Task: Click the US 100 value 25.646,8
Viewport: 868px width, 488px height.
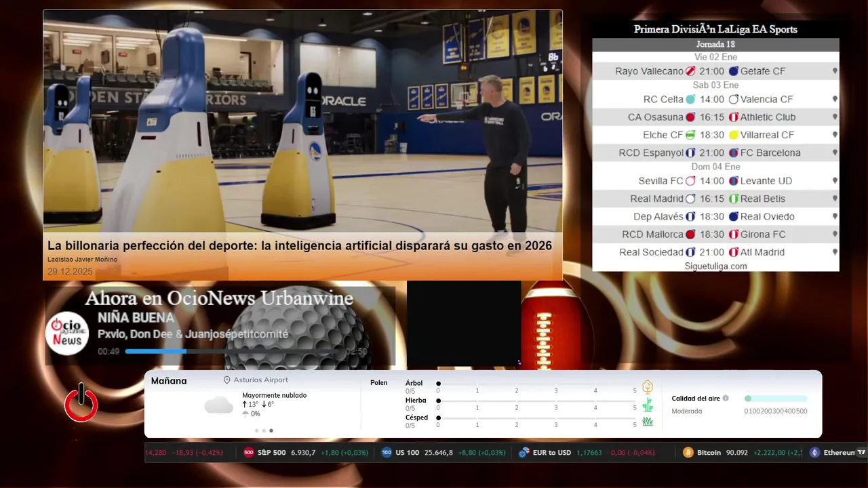Action: point(439,452)
